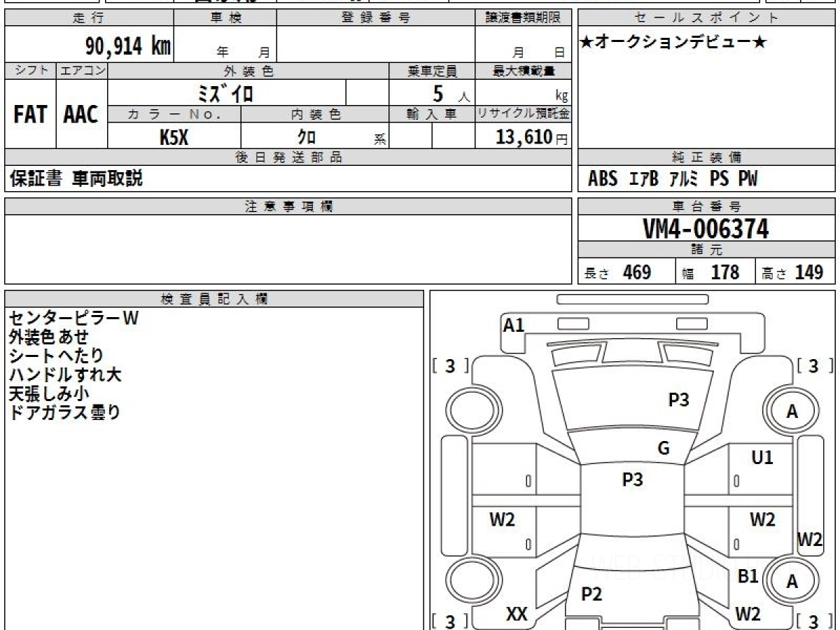Click the P3 mark on the roof
840x630 pixels.
633,479
